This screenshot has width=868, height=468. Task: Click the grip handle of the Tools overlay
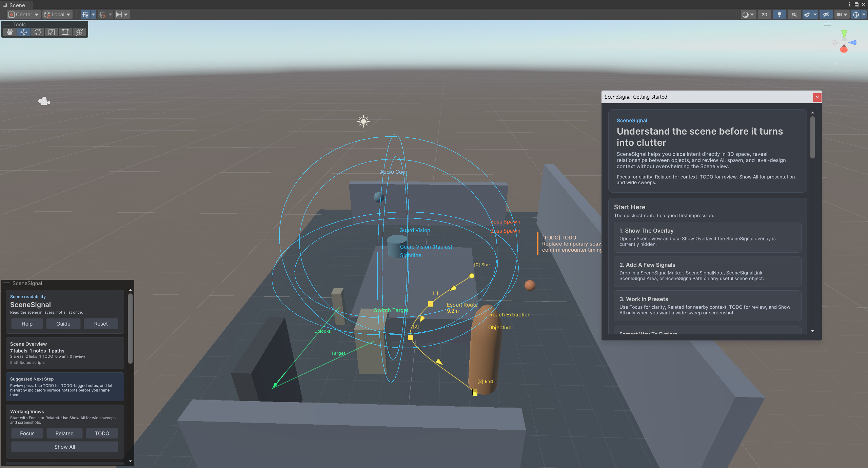click(7, 24)
